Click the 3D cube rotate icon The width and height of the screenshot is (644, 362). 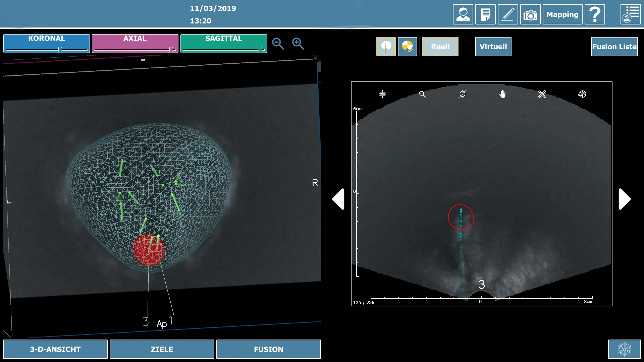point(582,94)
